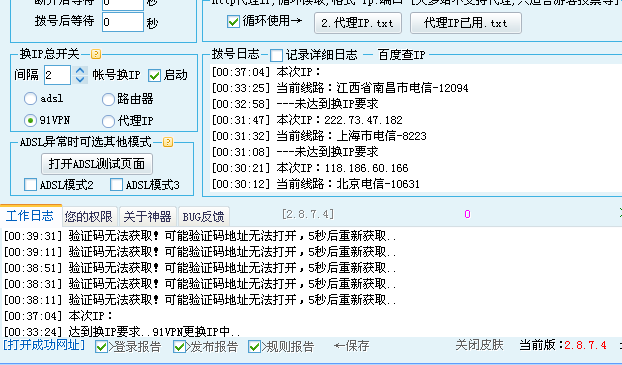Enable ADSL模式2 checkbox
This screenshot has width=622, height=365.
(31, 184)
